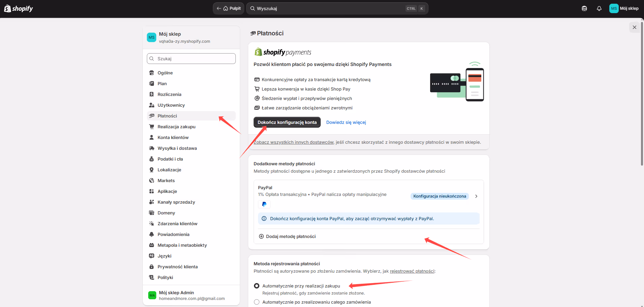Click the plus icon beside Dodaj metodę płatności

pos(261,236)
